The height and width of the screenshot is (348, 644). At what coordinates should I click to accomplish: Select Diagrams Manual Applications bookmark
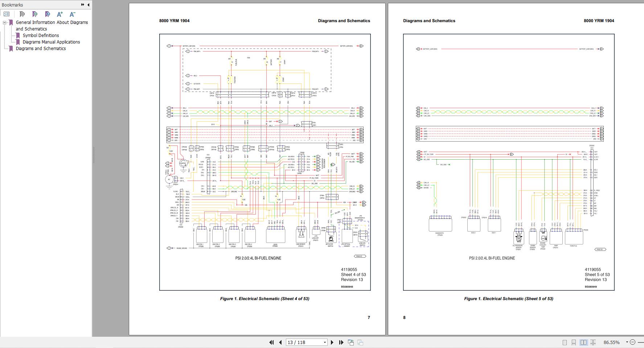pos(51,42)
